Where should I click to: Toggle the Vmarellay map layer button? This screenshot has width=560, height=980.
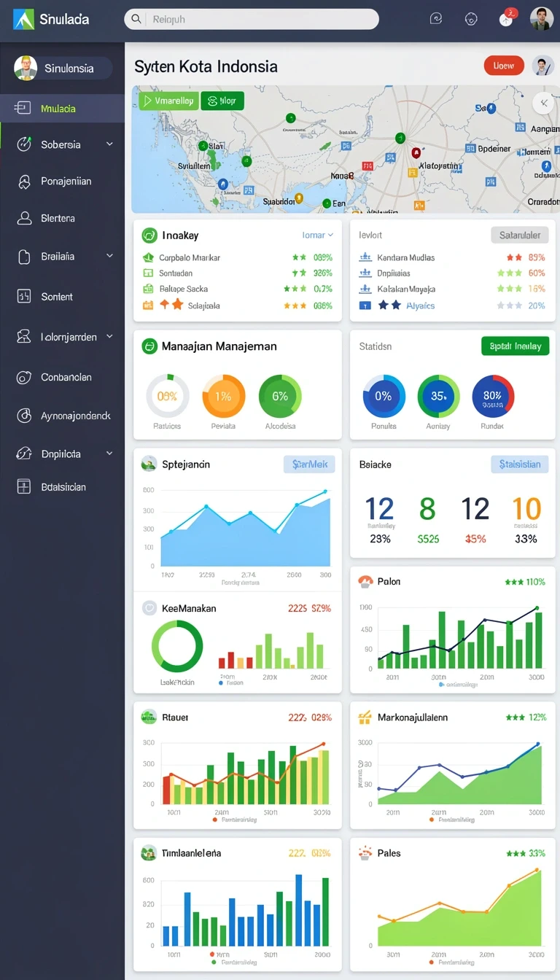(x=168, y=101)
